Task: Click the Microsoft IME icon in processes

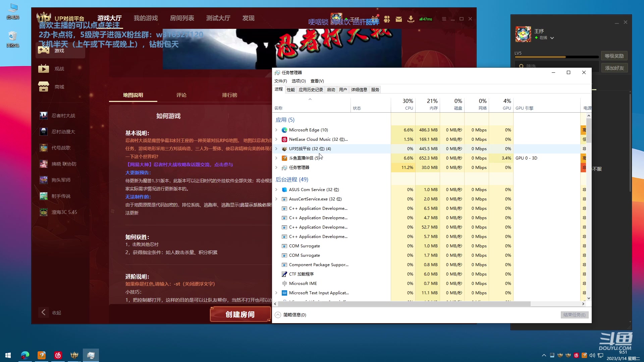Action: pyautogui.click(x=283, y=283)
